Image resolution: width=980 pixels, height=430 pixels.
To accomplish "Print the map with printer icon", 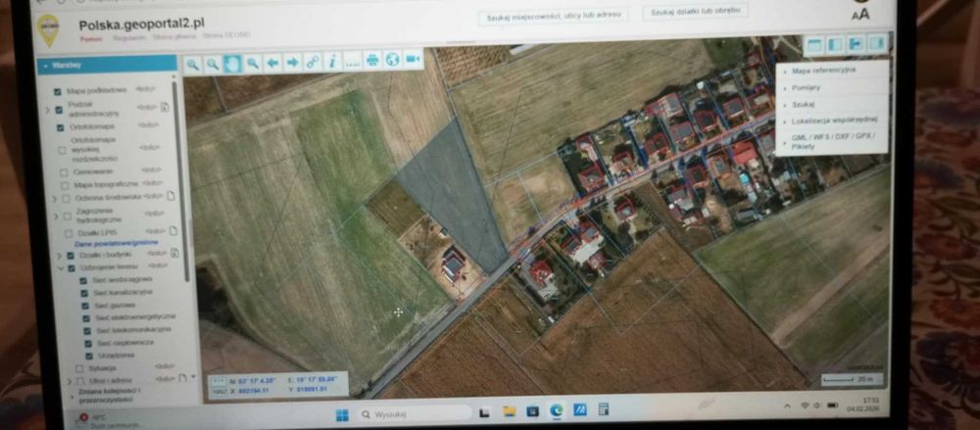I will tap(372, 60).
